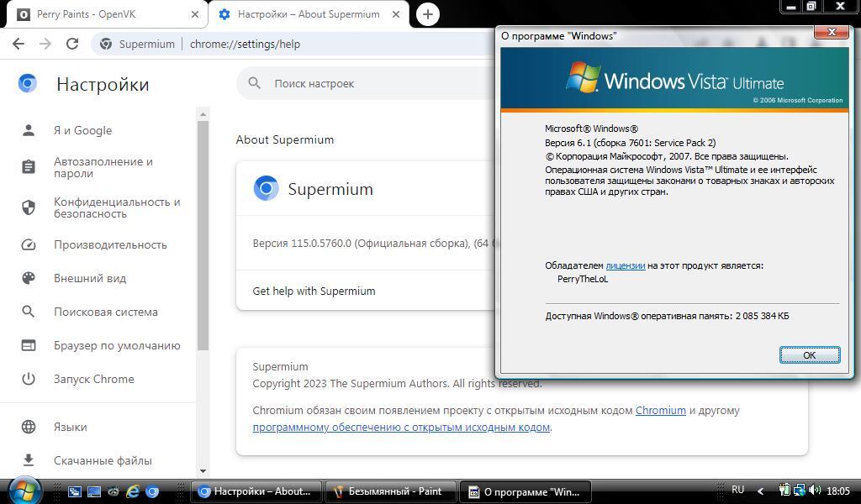Click the Supermium logo in the About card

pos(267,189)
